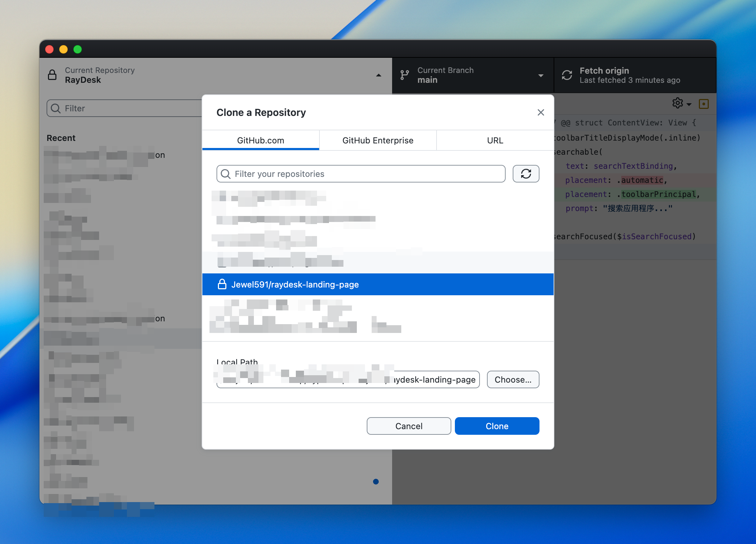Click the branch icon beside Current Branch
Image resolution: width=756 pixels, height=544 pixels.
[404, 75]
